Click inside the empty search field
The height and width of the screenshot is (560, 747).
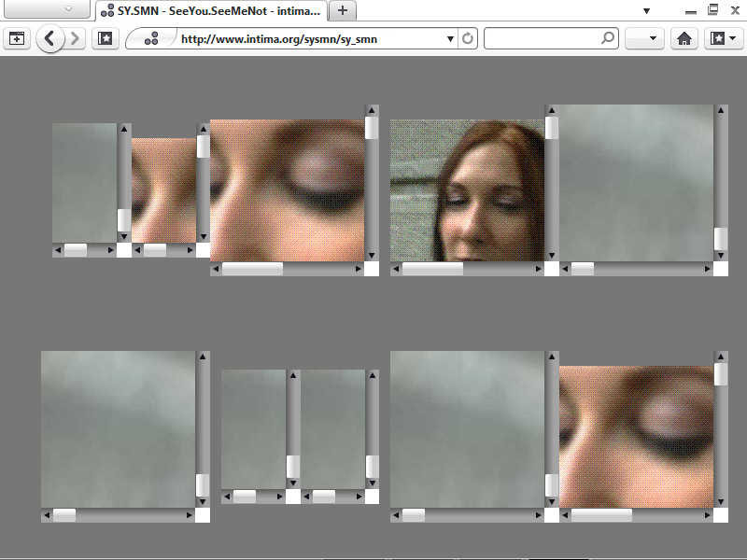(542, 39)
